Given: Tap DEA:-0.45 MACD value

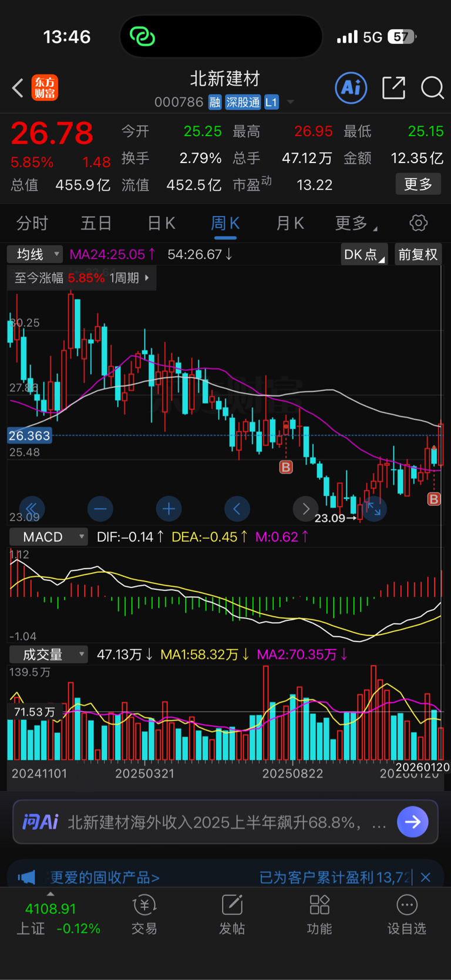Looking at the screenshot, I should point(210,537).
